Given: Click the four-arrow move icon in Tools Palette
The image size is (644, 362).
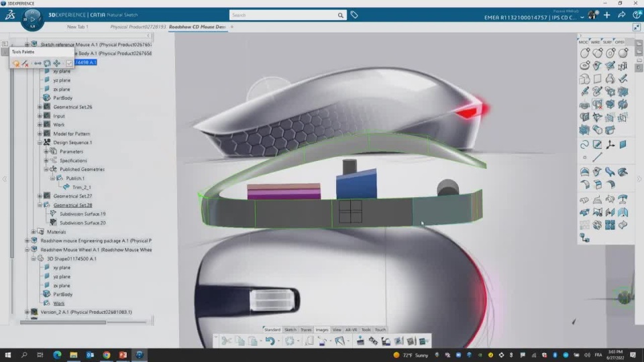Looking at the screenshot, I should (56, 63).
